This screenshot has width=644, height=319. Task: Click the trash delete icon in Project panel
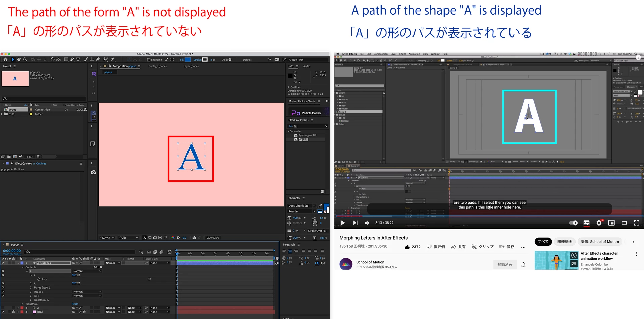tap(38, 157)
